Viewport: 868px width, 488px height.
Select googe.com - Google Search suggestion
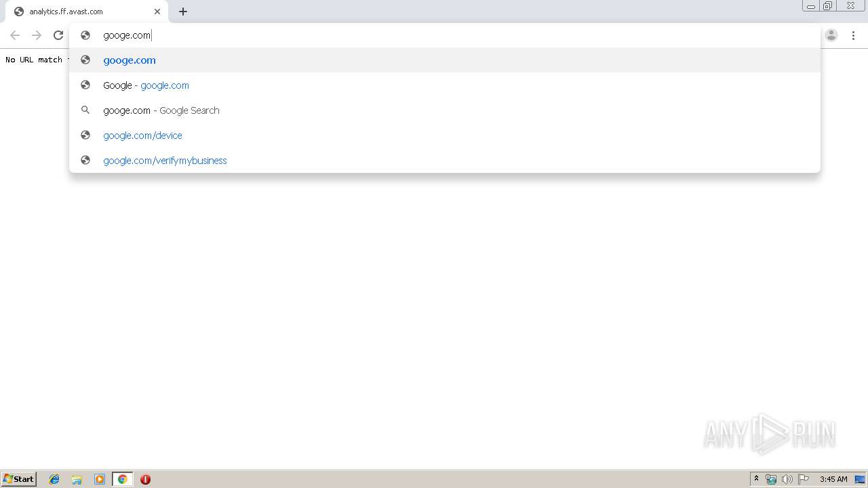point(445,110)
